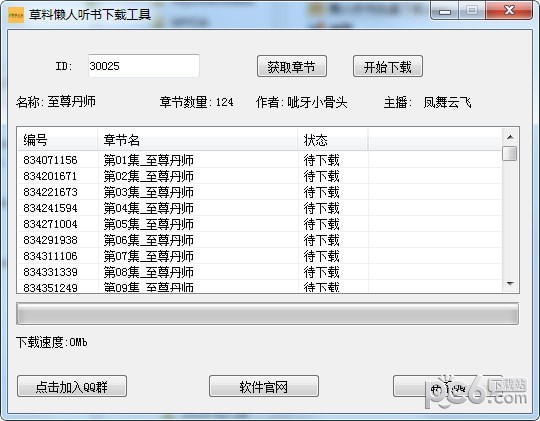Screen dimensions: 540x421
Task: Click the scroll up arrow of list
Action: click(510, 137)
